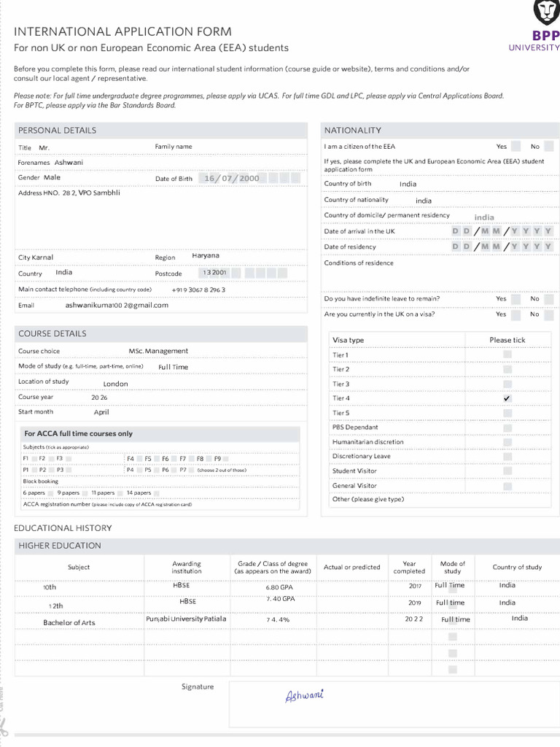Tick Yes for citizen of the EEA
Screen dimensions: 560x747
click(x=516, y=146)
